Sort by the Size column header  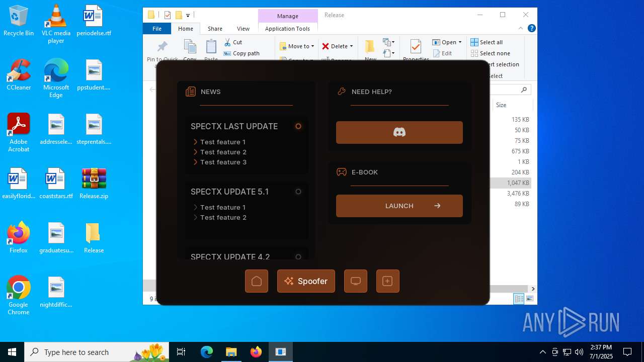(512, 105)
